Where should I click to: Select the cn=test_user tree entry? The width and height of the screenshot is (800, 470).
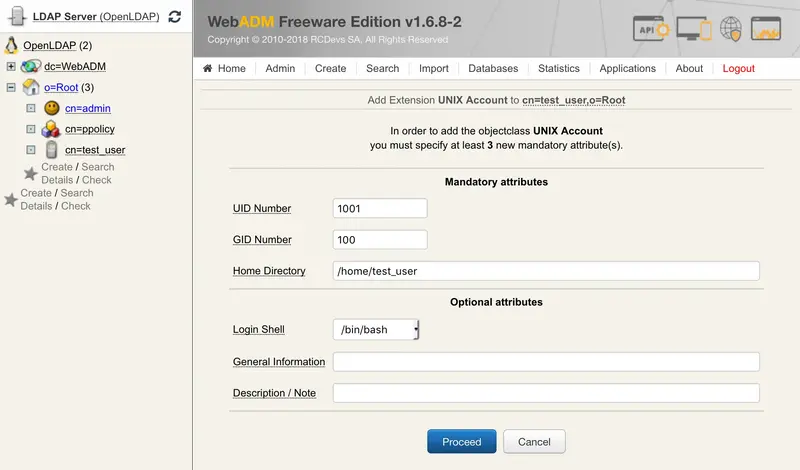(95, 150)
